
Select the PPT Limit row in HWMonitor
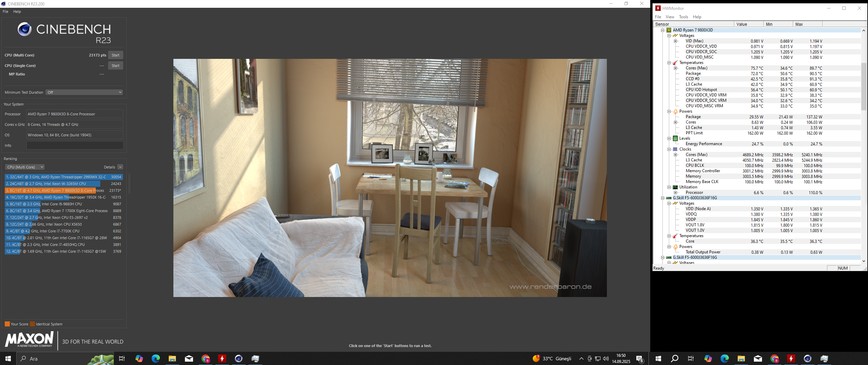click(x=757, y=133)
